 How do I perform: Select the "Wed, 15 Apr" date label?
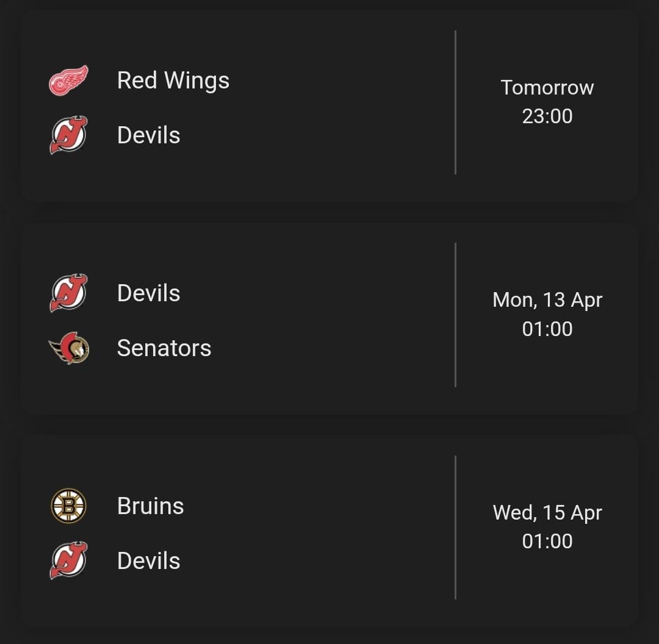[x=547, y=513]
